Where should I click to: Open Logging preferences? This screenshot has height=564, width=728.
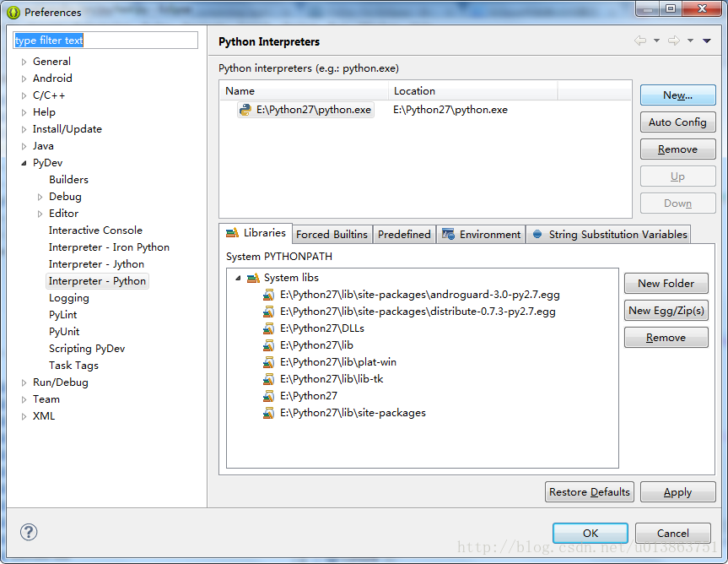[x=68, y=298]
